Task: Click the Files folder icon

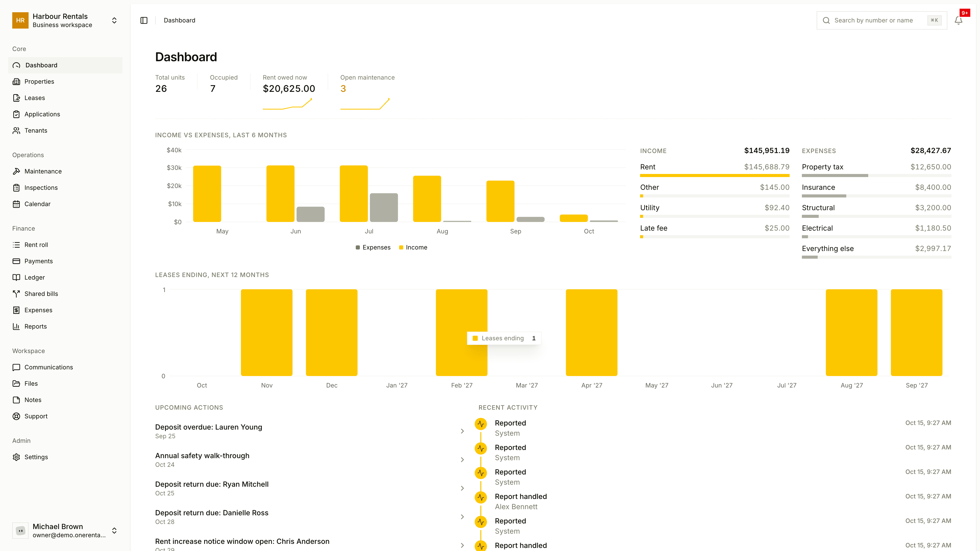Action: pyautogui.click(x=16, y=383)
